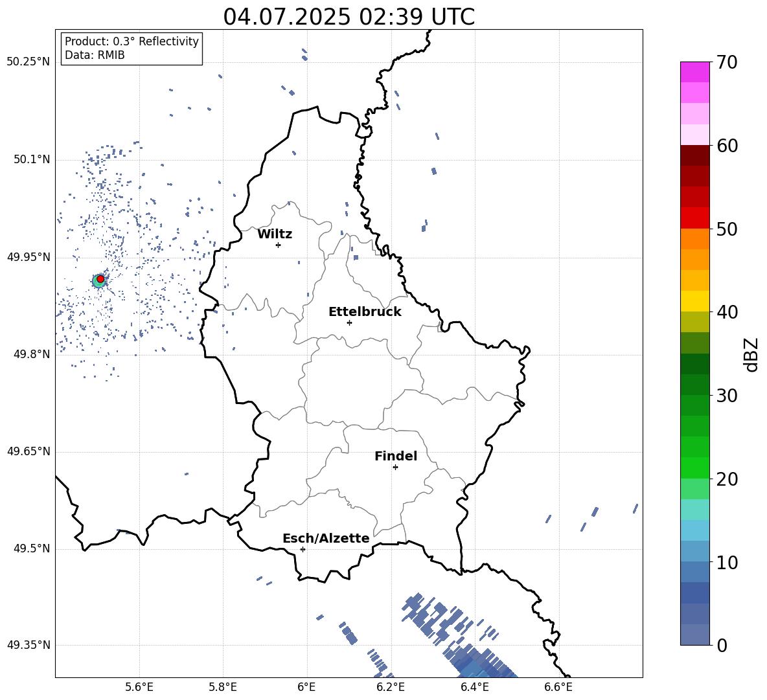
Task: Click the Data: RMIB text
Action: point(95,55)
